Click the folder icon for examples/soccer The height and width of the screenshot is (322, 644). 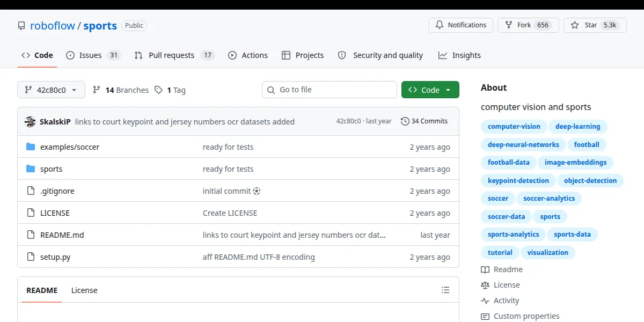(31, 147)
